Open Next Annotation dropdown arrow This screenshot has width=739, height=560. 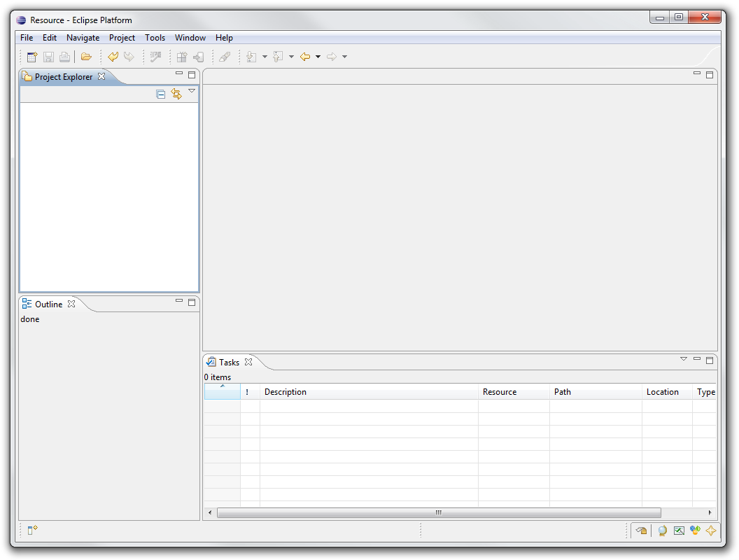click(x=265, y=57)
